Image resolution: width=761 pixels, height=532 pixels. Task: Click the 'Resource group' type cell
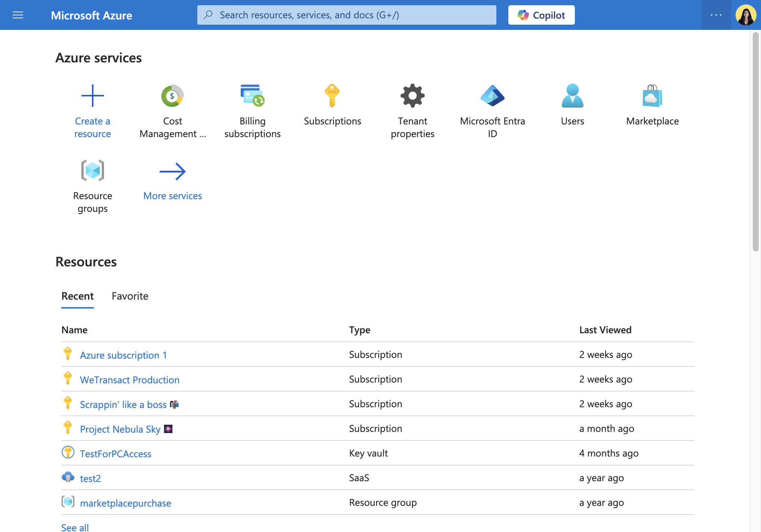[383, 502]
